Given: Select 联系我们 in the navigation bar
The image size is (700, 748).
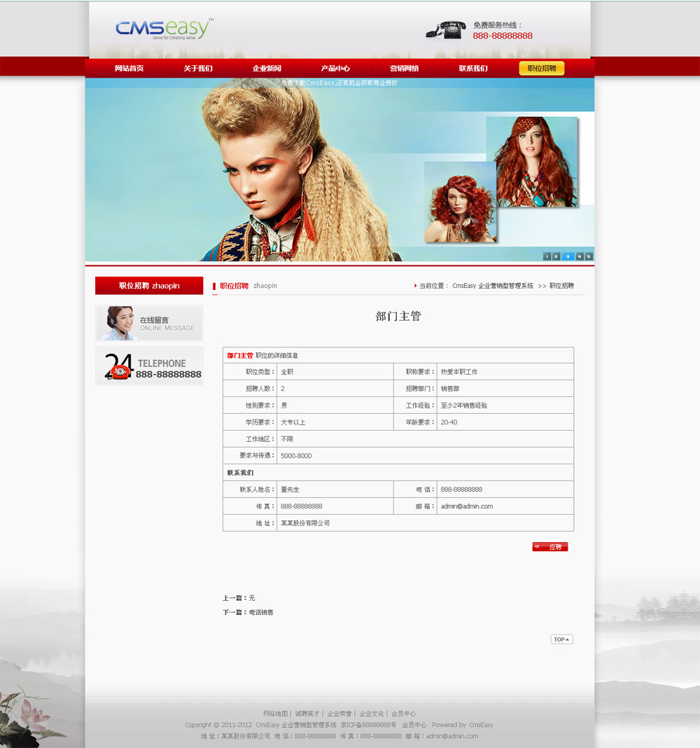Looking at the screenshot, I should click(473, 69).
